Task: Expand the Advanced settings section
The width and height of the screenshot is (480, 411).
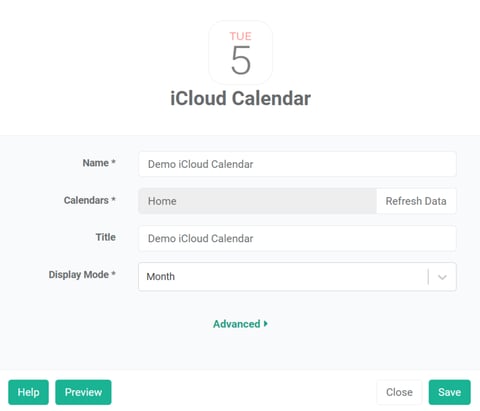Action: tap(240, 324)
